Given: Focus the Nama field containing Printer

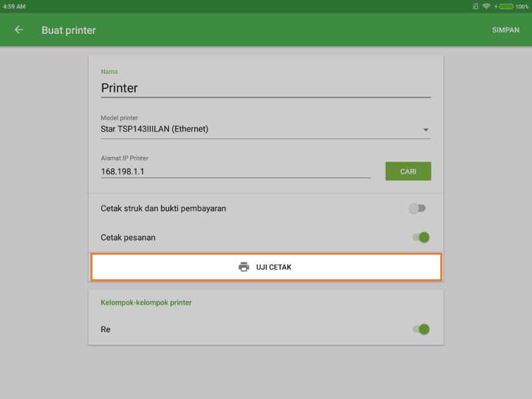Looking at the screenshot, I should (265, 88).
